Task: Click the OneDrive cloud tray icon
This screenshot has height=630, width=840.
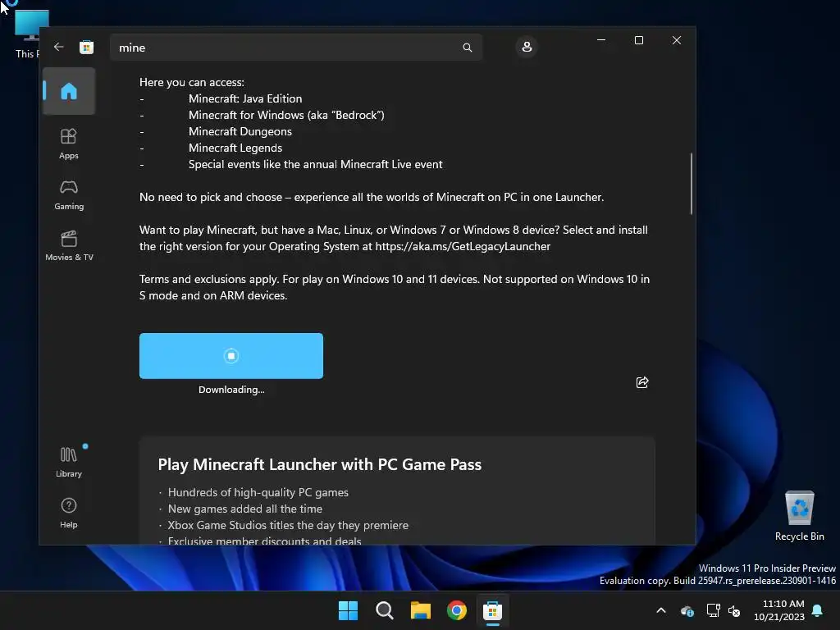Action: point(687,610)
